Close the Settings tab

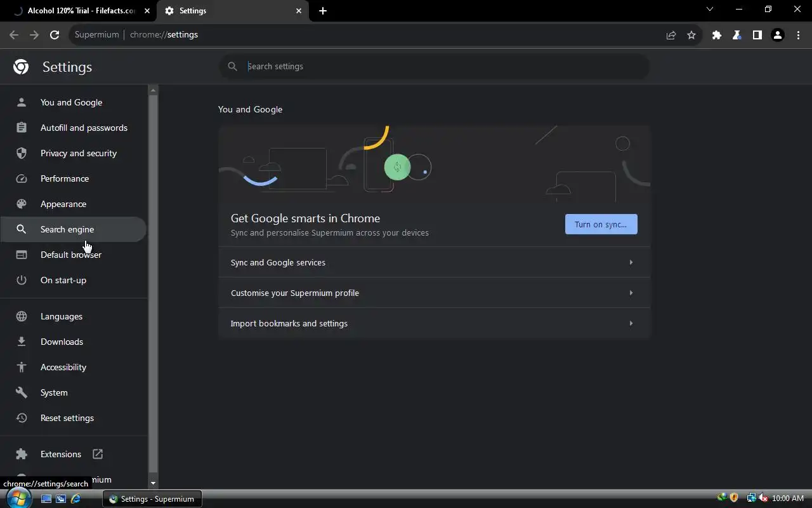click(299, 11)
